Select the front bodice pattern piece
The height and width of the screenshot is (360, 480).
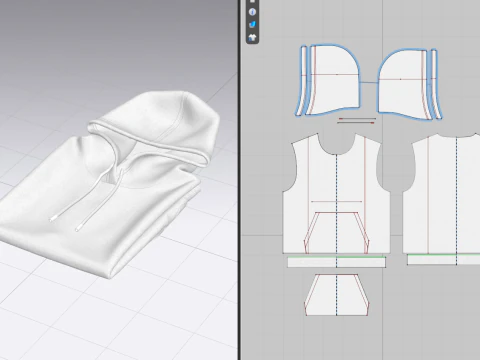336,193
